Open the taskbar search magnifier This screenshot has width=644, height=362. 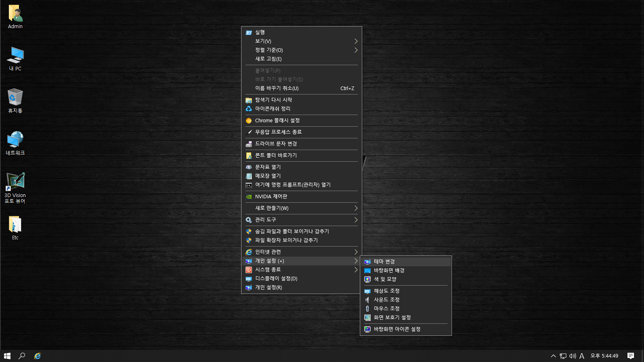pyautogui.click(x=22, y=356)
